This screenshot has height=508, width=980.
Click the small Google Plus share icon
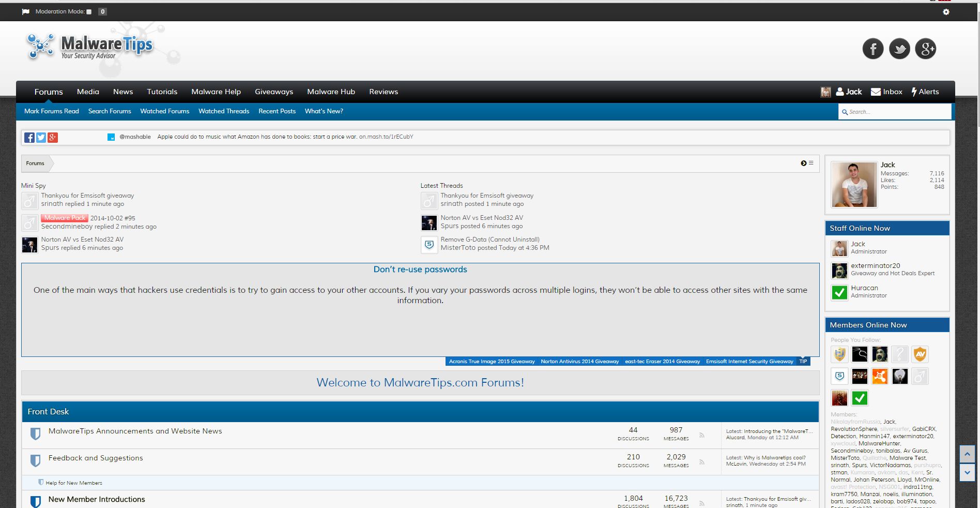pyautogui.click(x=52, y=137)
